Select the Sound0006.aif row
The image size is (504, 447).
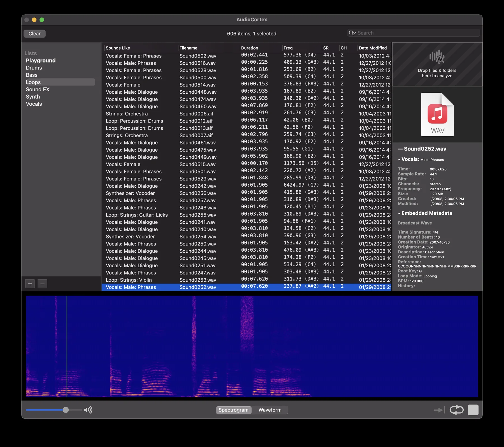click(246, 114)
